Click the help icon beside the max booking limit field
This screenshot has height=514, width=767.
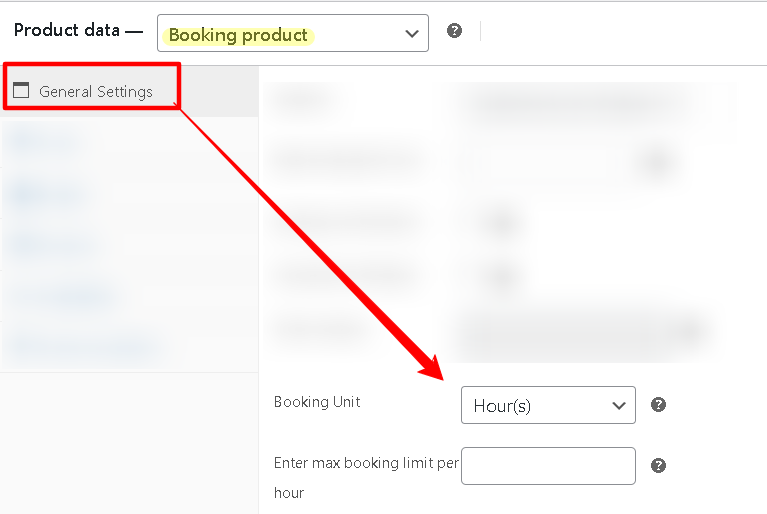(x=658, y=465)
